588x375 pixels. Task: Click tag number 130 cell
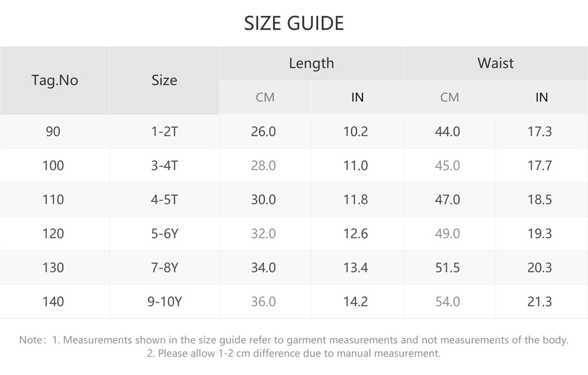(54, 268)
